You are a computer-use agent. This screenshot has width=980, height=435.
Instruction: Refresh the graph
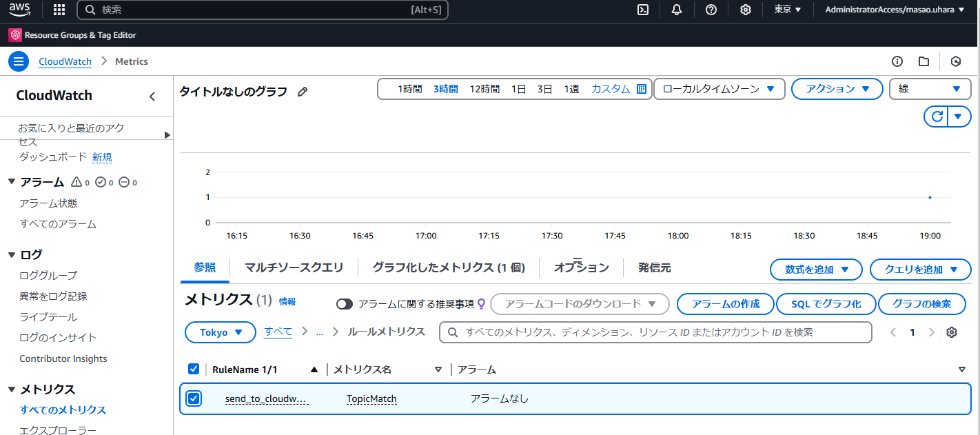937,117
